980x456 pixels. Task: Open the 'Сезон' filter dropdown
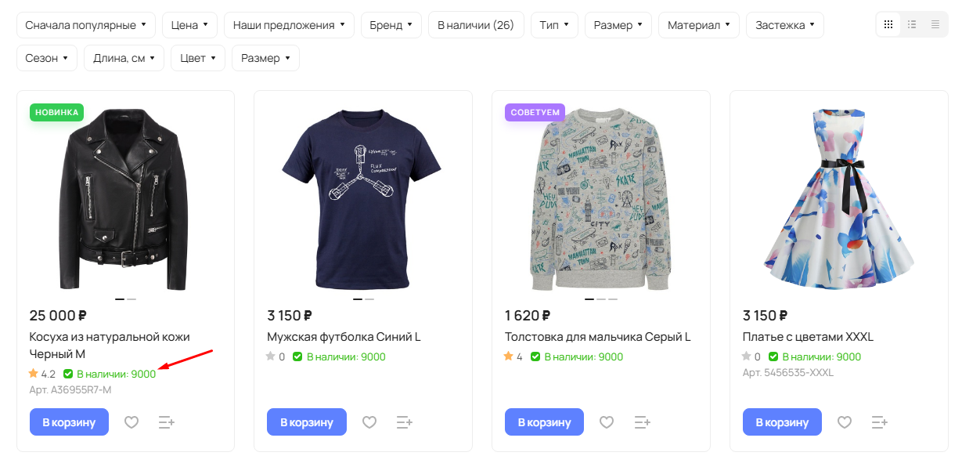click(x=47, y=58)
